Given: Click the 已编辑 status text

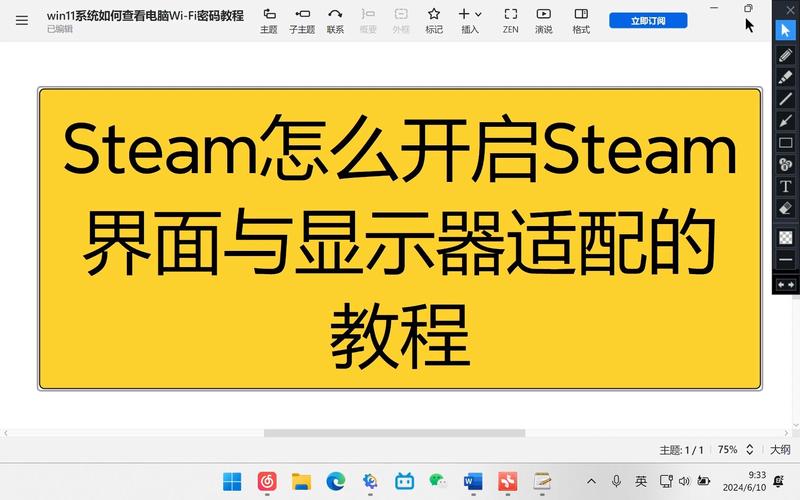Looking at the screenshot, I should tap(60, 29).
